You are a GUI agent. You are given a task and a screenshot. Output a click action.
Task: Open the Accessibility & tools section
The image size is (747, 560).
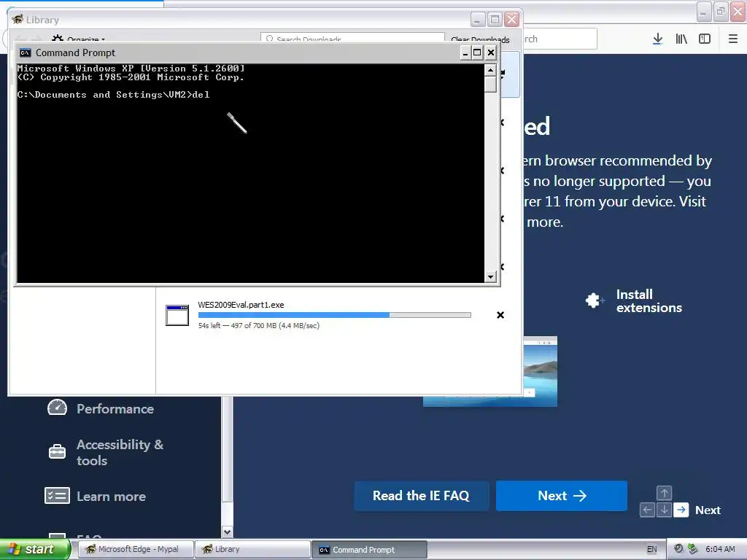pos(120,452)
